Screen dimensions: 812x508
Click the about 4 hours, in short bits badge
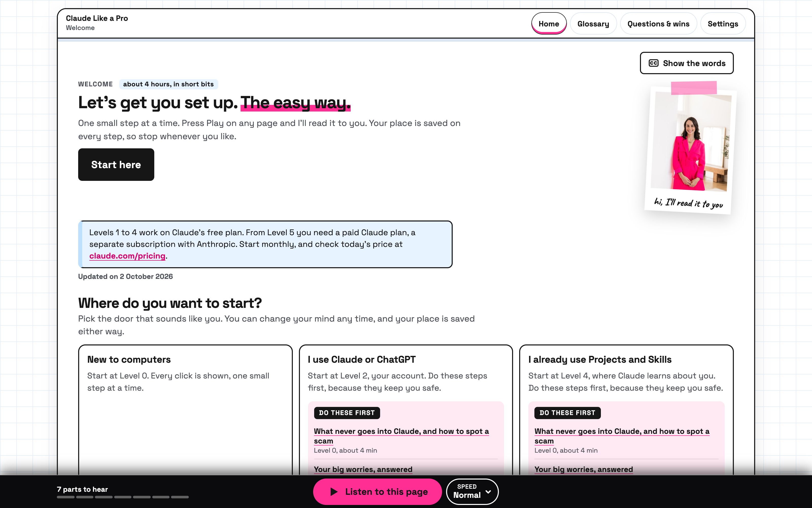click(x=168, y=84)
